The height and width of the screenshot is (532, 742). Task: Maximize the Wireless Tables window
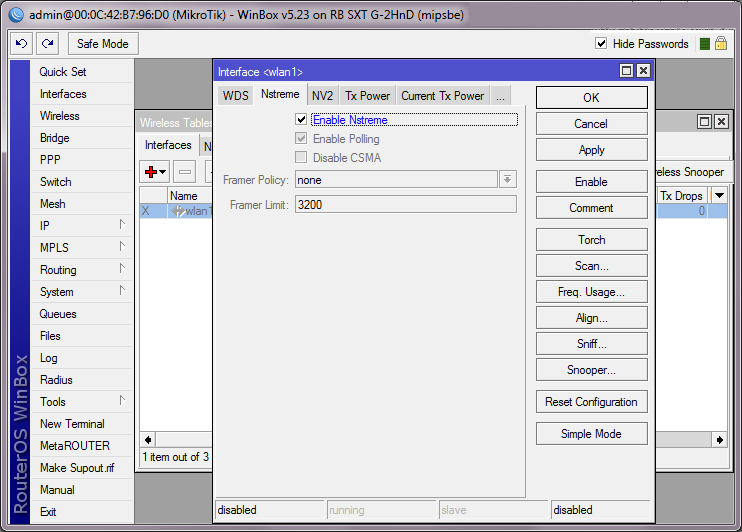pyautogui.click(x=705, y=122)
